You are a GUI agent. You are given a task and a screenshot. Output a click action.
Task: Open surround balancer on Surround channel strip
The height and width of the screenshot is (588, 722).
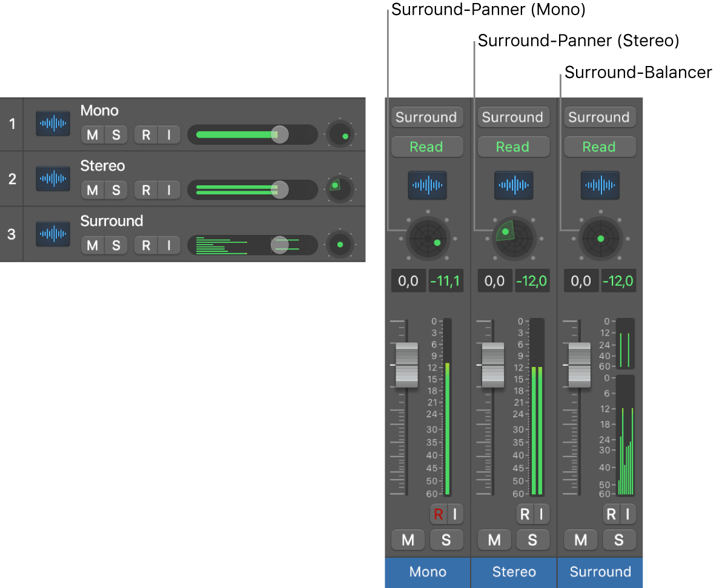600,239
